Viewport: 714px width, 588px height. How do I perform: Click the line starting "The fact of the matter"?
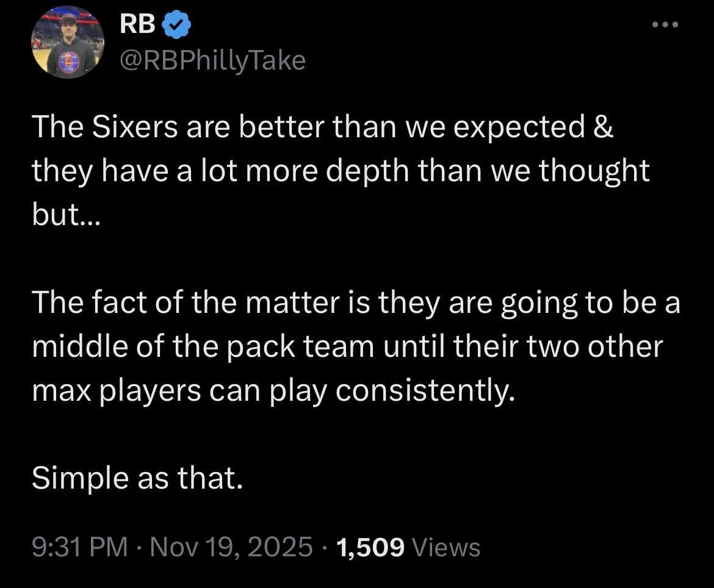pyautogui.click(x=356, y=303)
